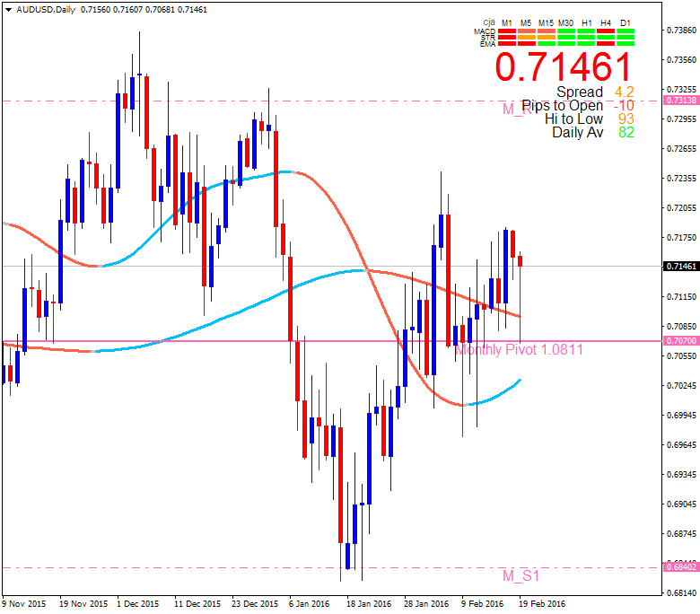This screenshot has width=700, height=614.
Task: Click the Daily Av value 82
Action: pos(626,132)
